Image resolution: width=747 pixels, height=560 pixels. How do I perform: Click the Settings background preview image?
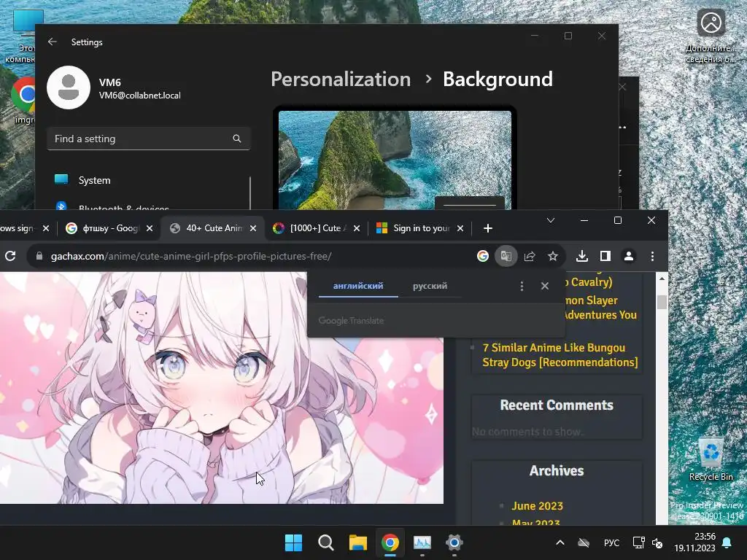point(395,160)
